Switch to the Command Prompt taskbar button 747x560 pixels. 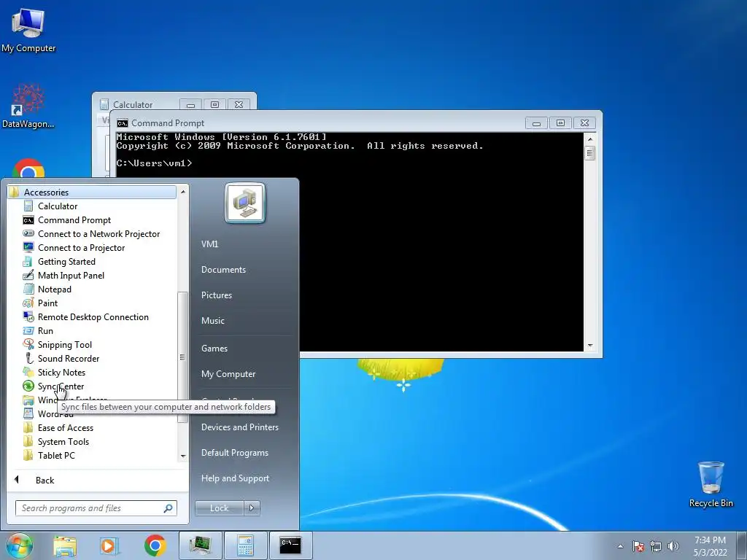(290, 545)
